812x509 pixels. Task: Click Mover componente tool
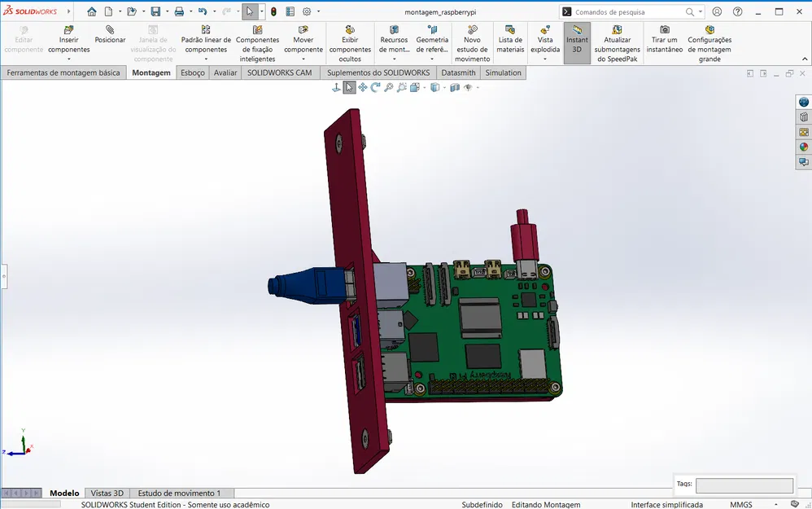point(303,39)
